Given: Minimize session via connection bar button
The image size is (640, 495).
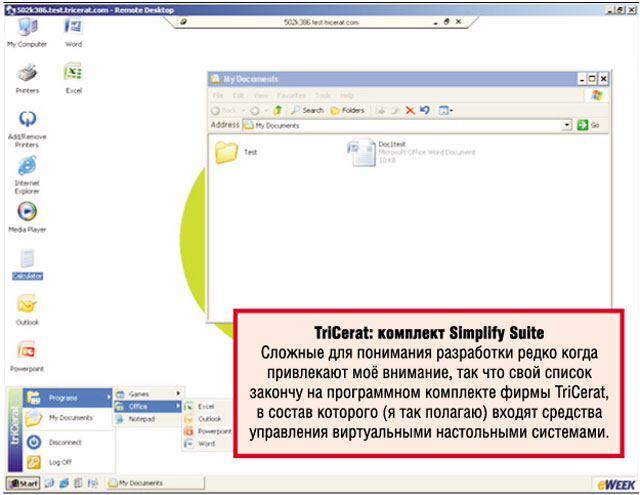Looking at the screenshot, I should [436, 22].
